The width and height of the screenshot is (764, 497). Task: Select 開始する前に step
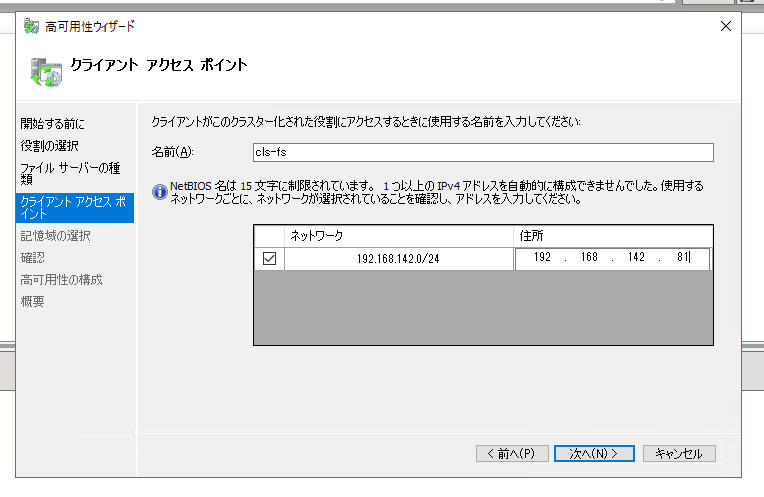53,124
